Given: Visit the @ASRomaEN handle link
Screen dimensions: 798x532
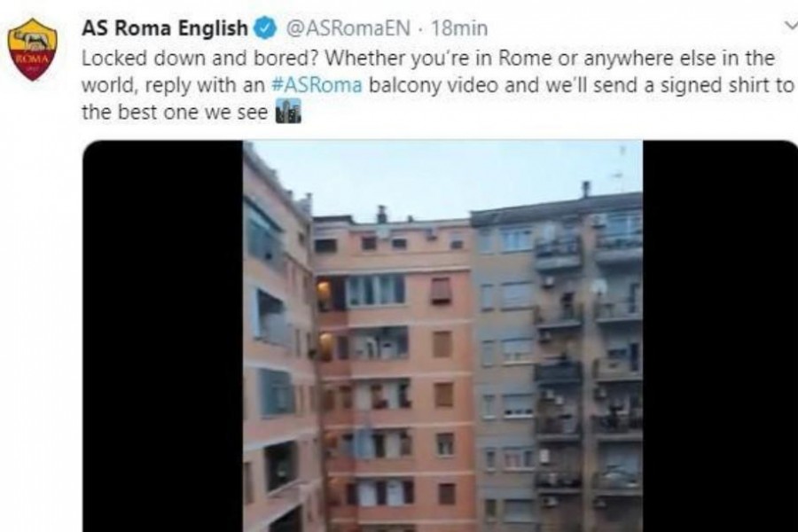Looking at the screenshot, I should [x=348, y=28].
